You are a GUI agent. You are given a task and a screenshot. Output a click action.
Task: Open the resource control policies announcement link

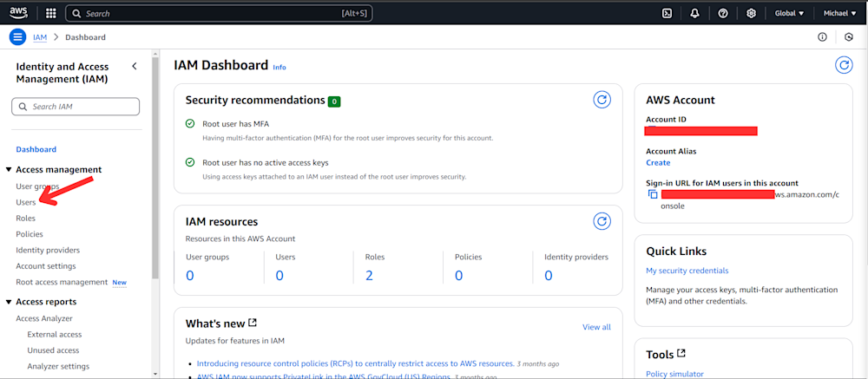pos(355,363)
